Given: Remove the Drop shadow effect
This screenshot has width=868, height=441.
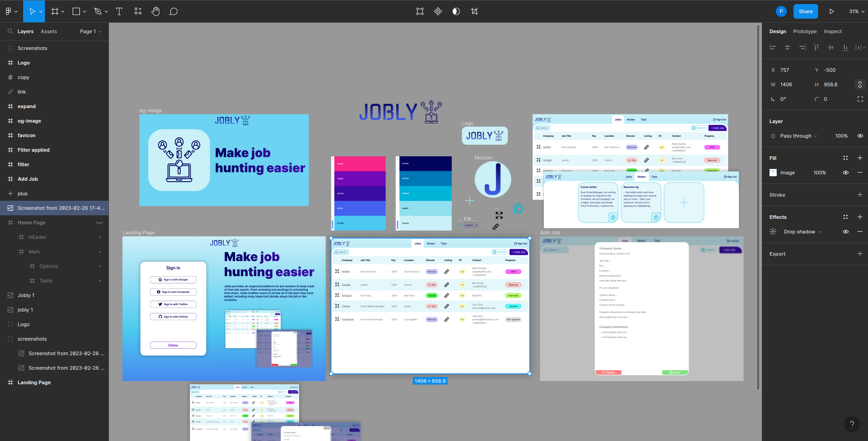Looking at the screenshot, I should [860, 232].
